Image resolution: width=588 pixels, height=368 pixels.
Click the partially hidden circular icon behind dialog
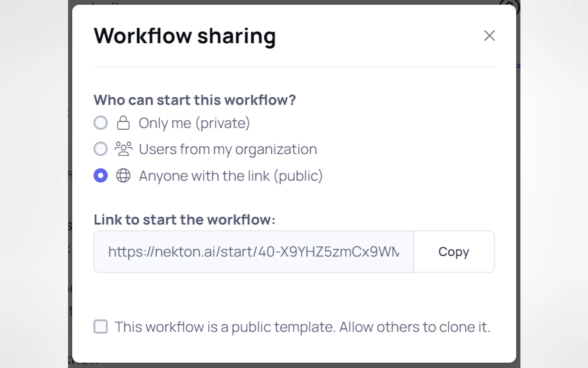(517, 5)
